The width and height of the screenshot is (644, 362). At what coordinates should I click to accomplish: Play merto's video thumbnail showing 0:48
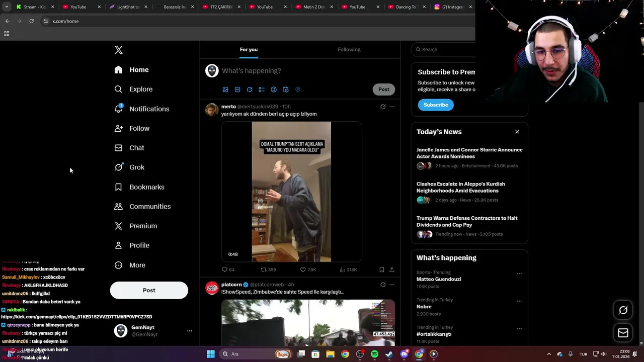292,192
